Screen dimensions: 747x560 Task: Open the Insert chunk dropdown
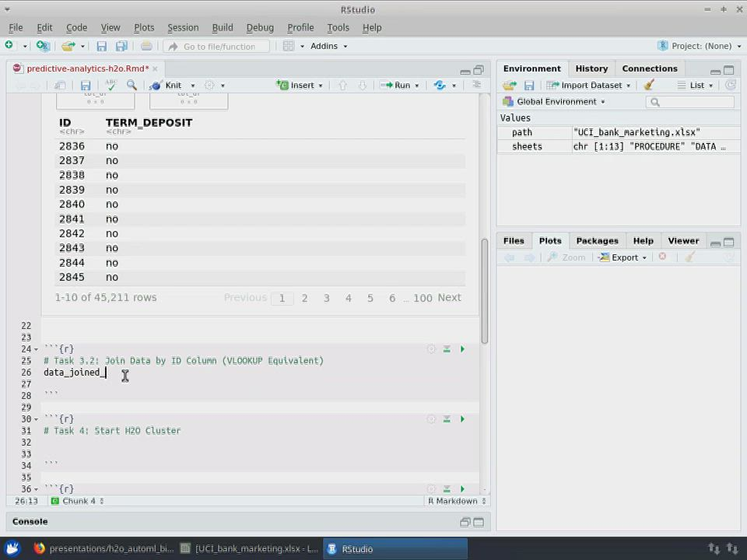click(300, 86)
